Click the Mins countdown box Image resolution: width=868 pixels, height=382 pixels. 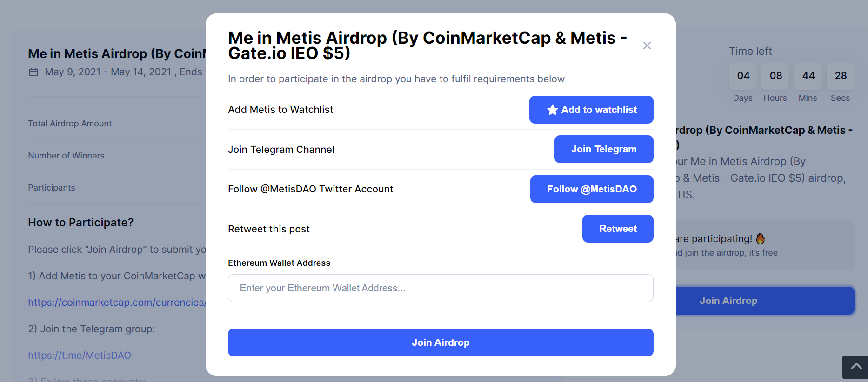click(x=808, y=76)
